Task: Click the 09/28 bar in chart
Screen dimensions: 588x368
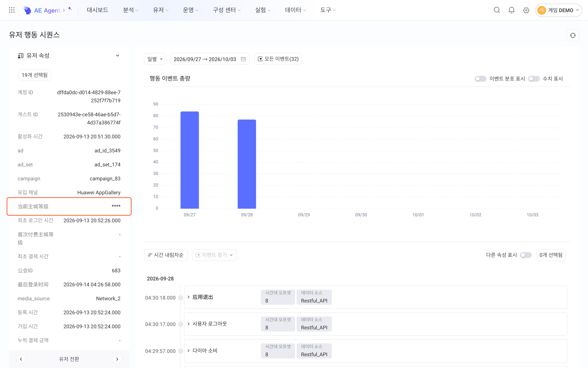Action: click(x=247, y=164)
